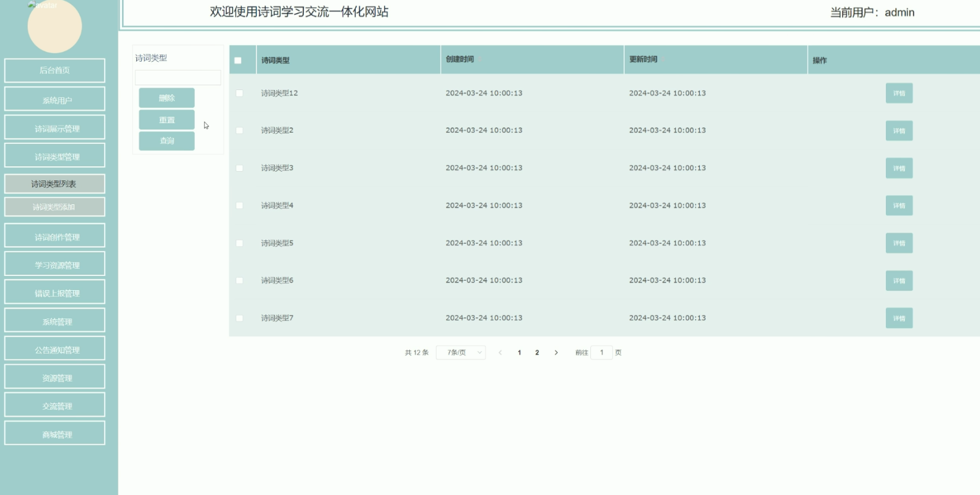Screen dimensions: 980x495
Task: Open 详情 for 诗词类型6
Action: tap(899, 281)
